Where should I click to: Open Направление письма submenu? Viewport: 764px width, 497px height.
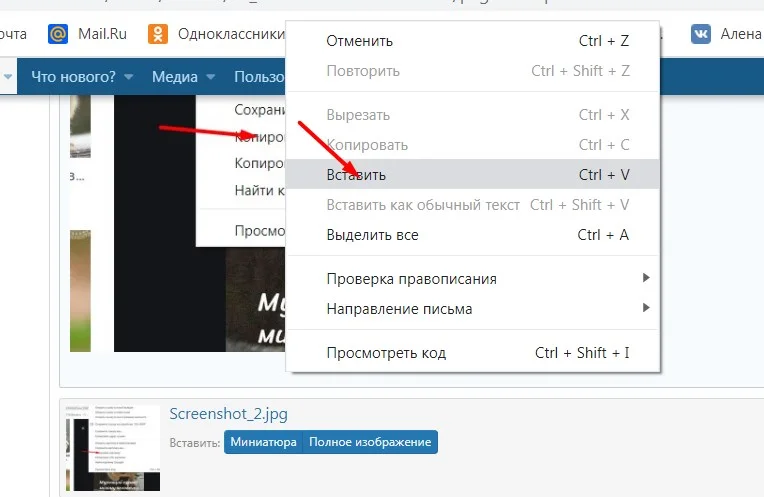tap(473, 308)
